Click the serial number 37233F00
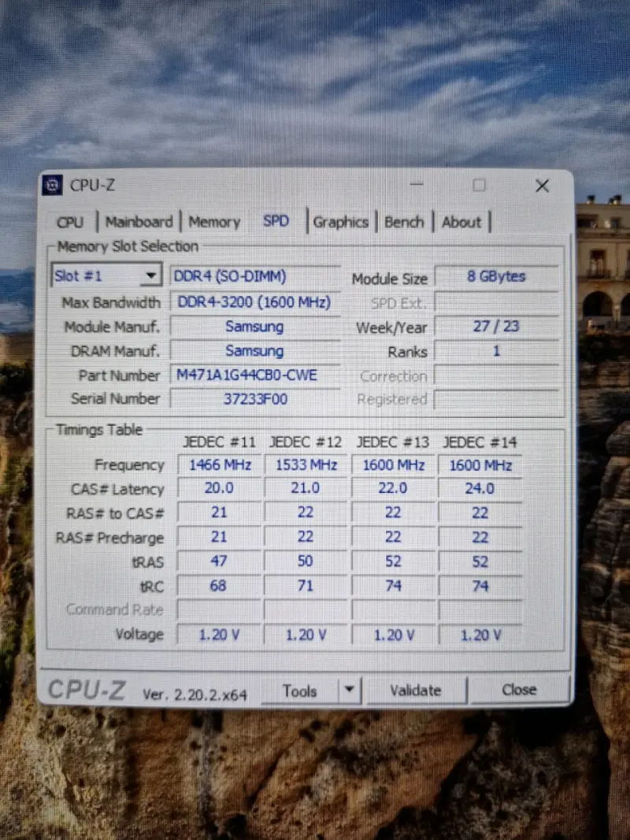The image size is (630, 840). [x=255, y=399]
